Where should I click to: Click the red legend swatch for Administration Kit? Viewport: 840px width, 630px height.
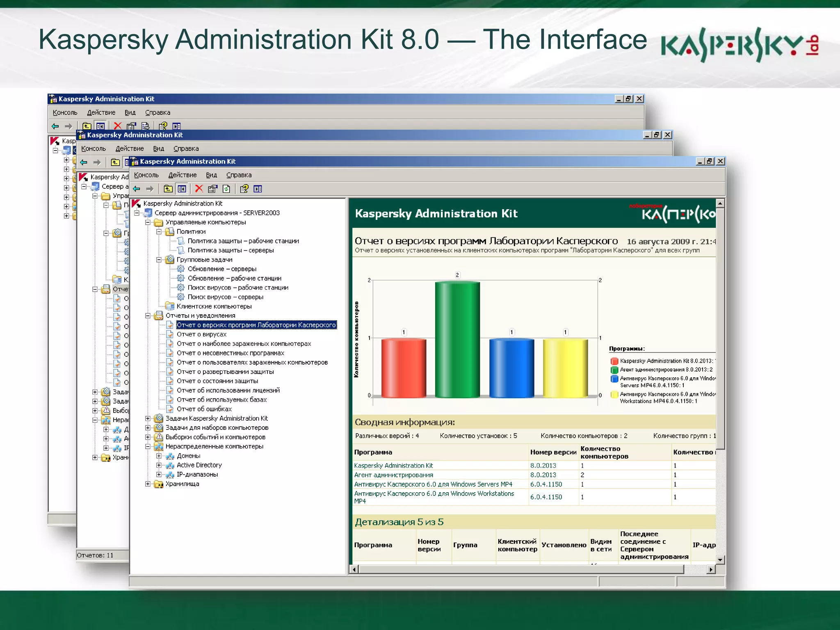[614, 361]
